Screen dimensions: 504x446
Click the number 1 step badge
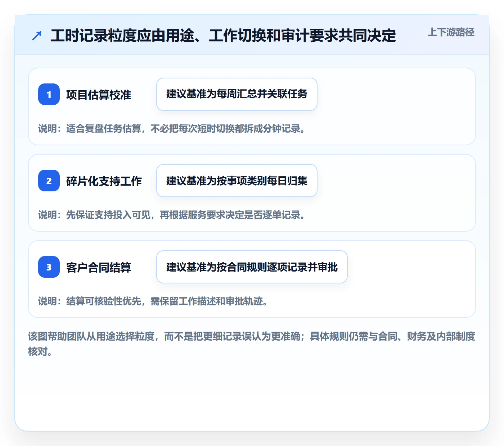click(x=49, y=94)
